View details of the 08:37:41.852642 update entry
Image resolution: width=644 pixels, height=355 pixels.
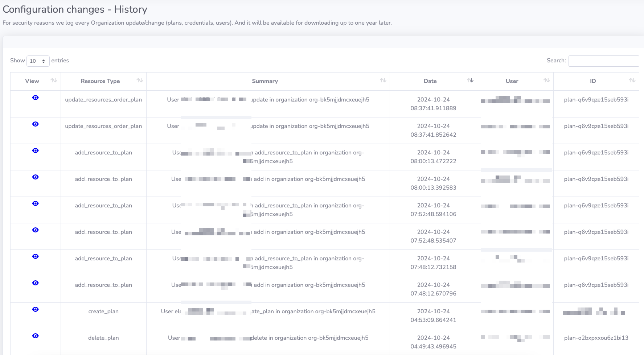click(35, 124)
